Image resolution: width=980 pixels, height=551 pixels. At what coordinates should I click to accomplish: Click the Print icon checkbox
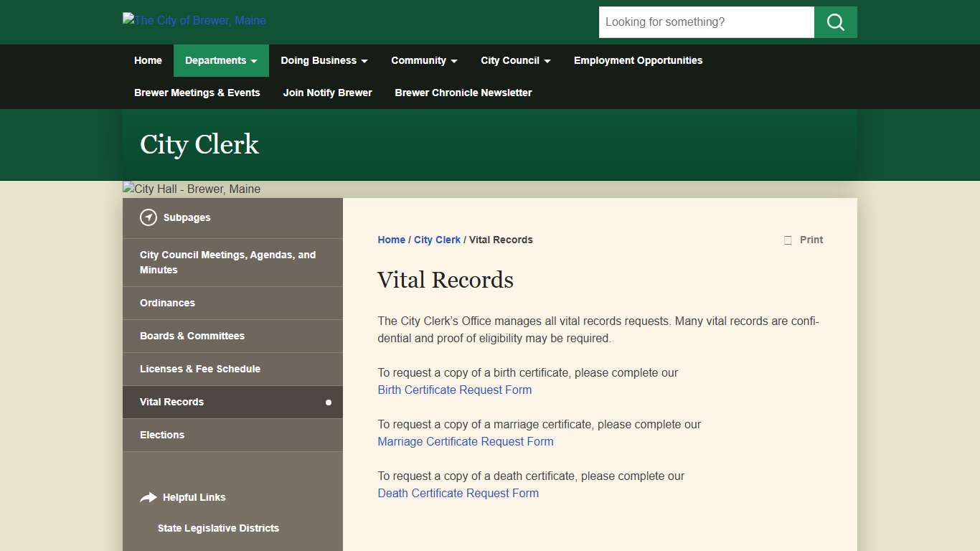point(787,240)
